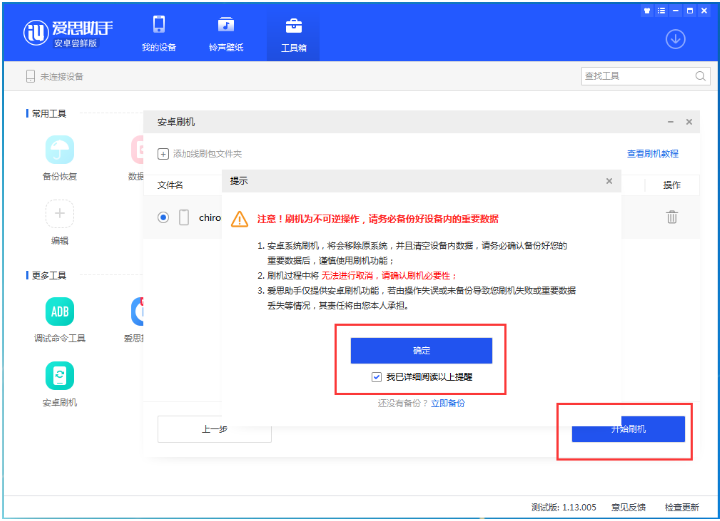Viewport: 720px width, 521px height.
Task: Click the 文件名 column header
Action: (x=170, y=185)
